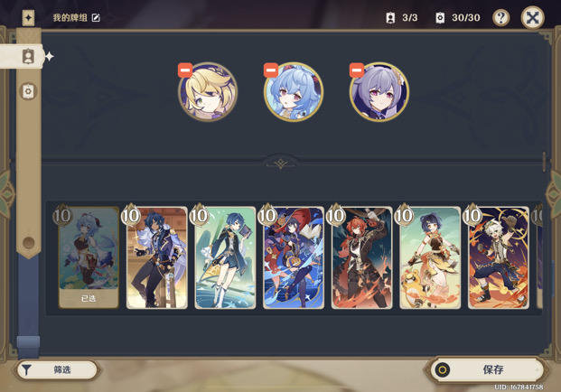Remove Ganyu using her red minus badge

pyautogui.click(x=271, y=70)
